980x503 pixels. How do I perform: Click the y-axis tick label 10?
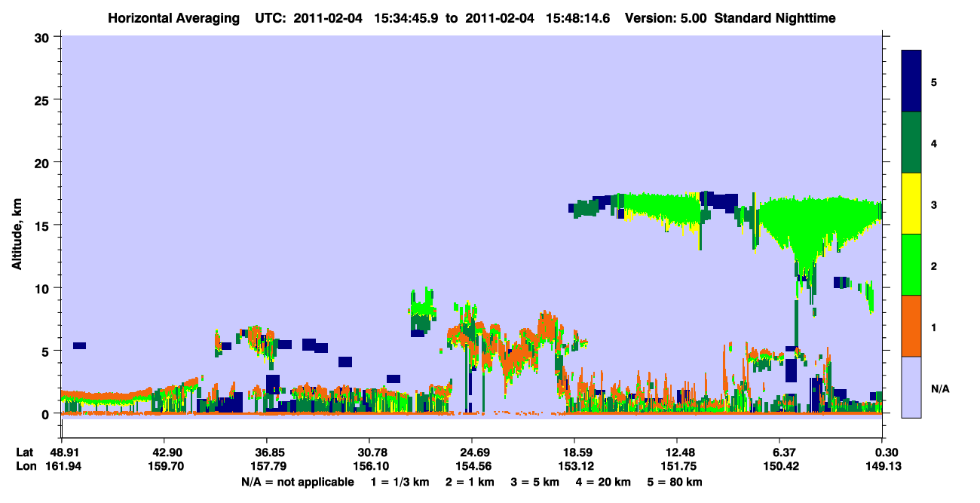44,288
